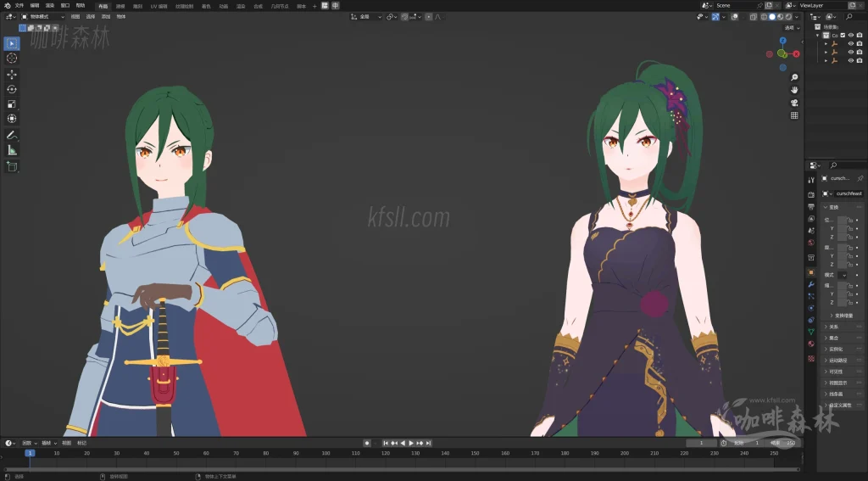868x481 pixels.
Task: Open the shading options dropdown arrow
Action: [x=797, y=17]
